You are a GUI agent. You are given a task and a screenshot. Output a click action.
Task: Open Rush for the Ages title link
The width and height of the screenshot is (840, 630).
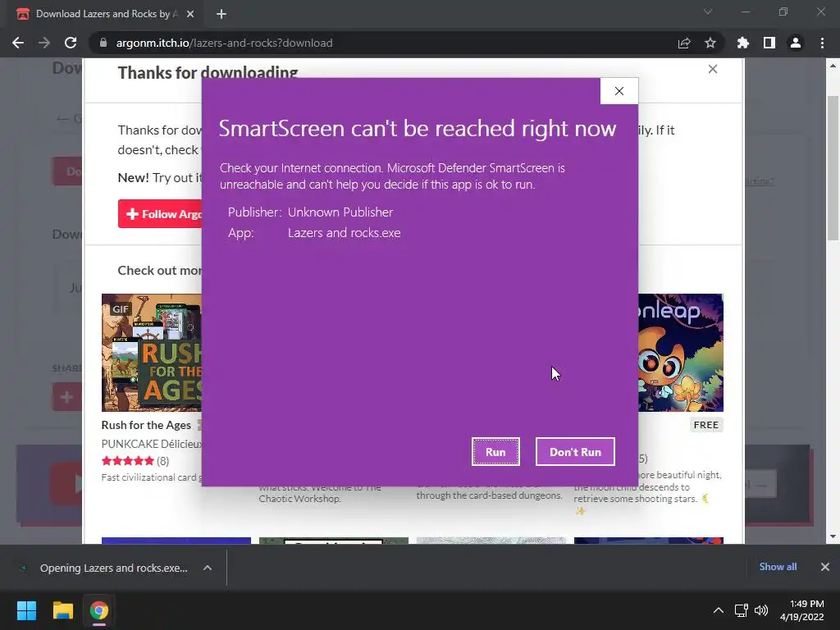coord(146,425)
